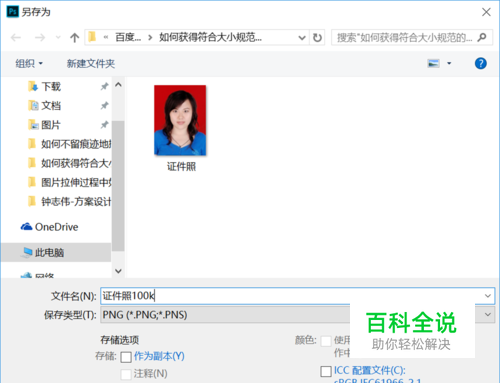Image resolution: width=500 pixels, height=383 pixels.
Task: Open recent locations dropdown arrow
Action: 58,37
